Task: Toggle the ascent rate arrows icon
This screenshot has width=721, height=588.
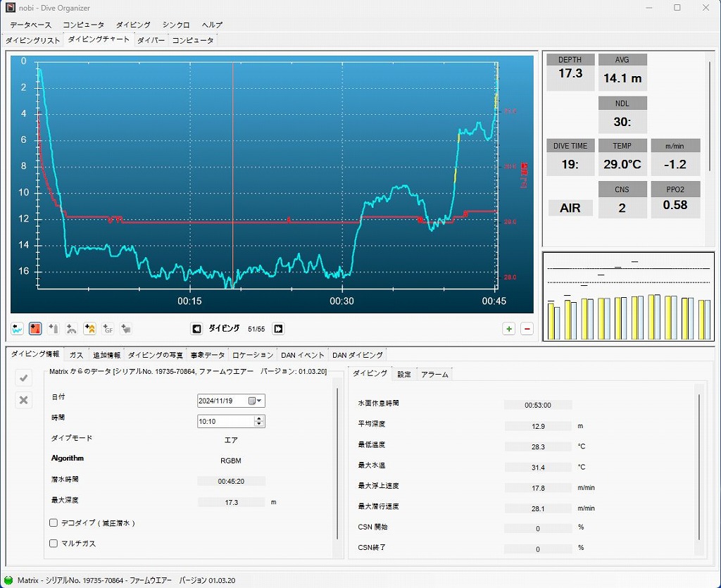Action: 89,328
